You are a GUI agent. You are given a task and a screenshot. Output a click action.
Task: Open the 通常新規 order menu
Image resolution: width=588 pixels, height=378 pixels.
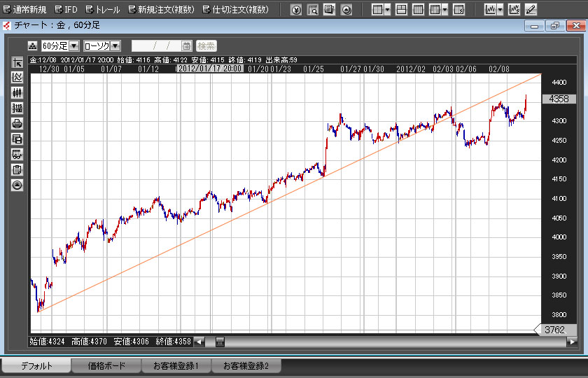[x=24, y=10]
